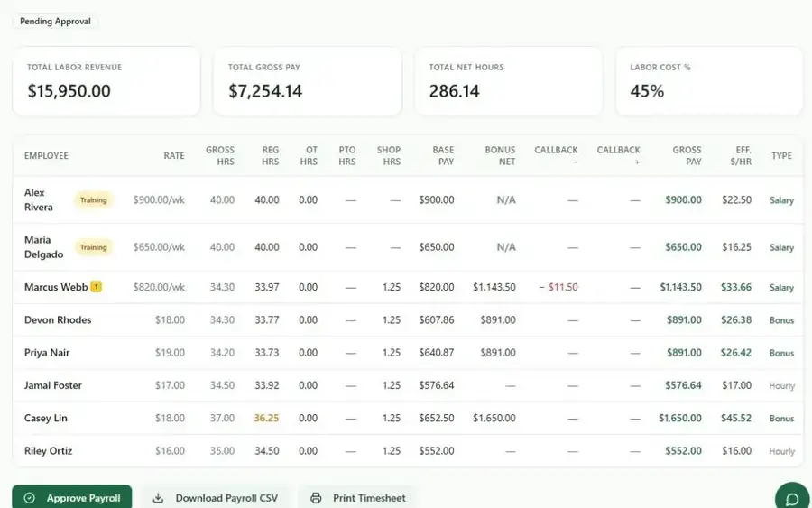
Task: Click the BASE PAY column header
Action: tap(443, 155)
